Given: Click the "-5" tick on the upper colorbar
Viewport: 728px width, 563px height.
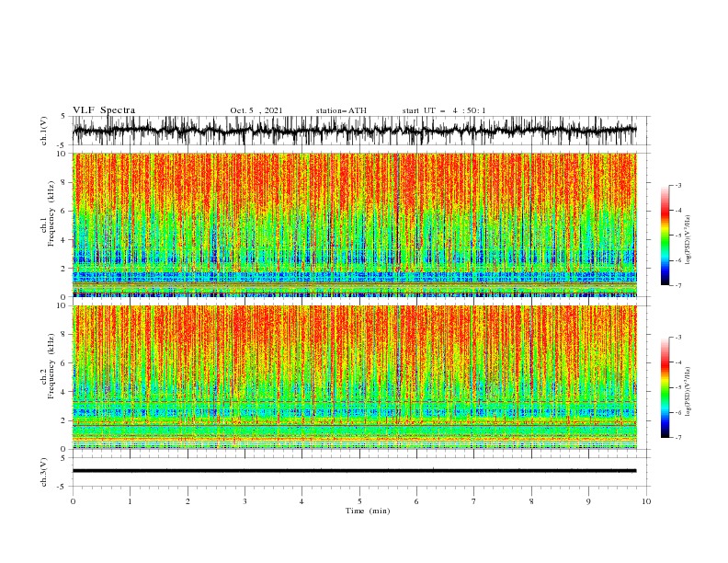Looking at the screenshot, I should tap(677, 236).
